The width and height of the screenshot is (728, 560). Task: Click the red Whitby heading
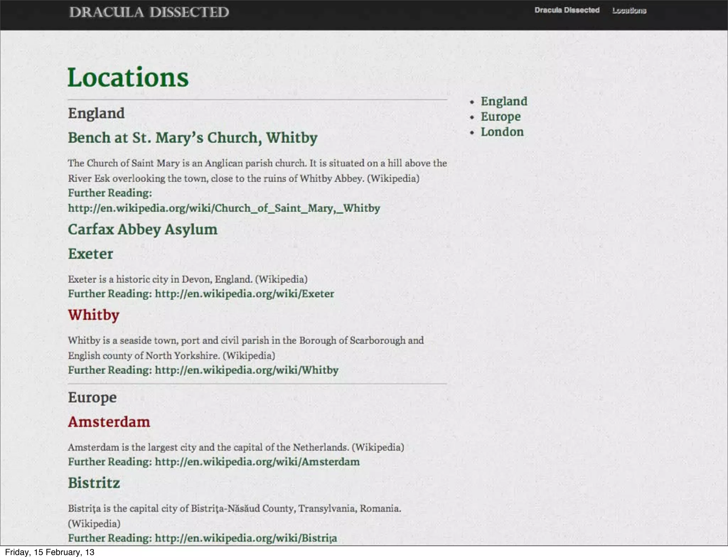pos(93,315)
